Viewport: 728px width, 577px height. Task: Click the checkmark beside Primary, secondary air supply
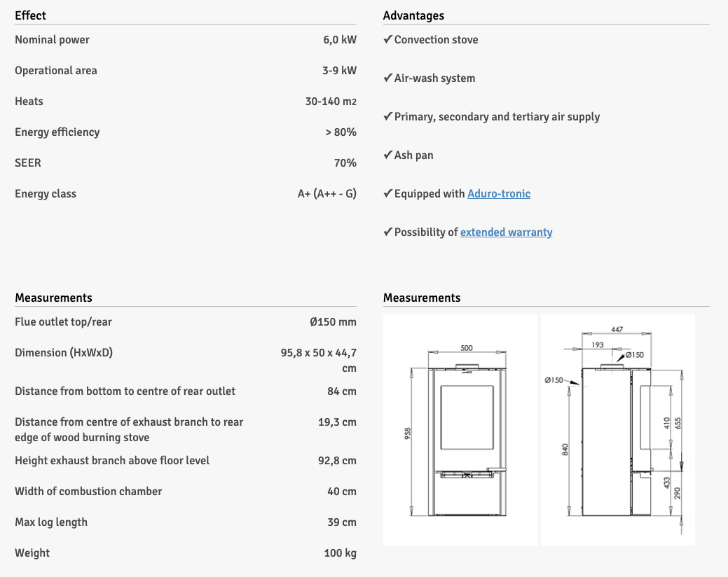coord(387,117)
